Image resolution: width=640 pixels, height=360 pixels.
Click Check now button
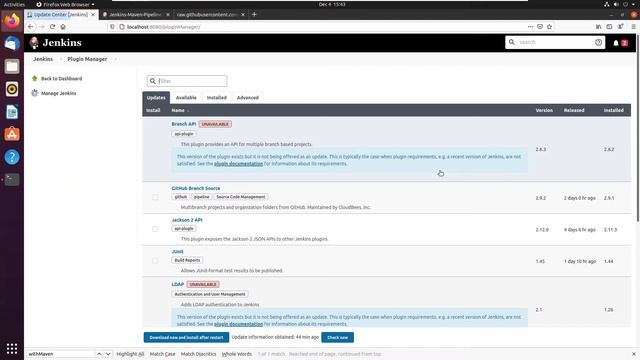pyautogui.click(x=338, y=338)
